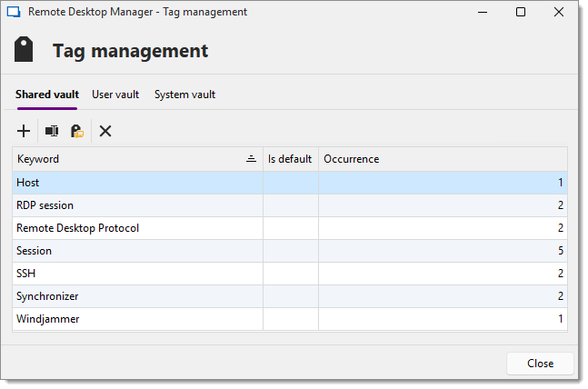Click the tag default settings icon
Screen dimensions: 588x389
[x=77, y=131]
